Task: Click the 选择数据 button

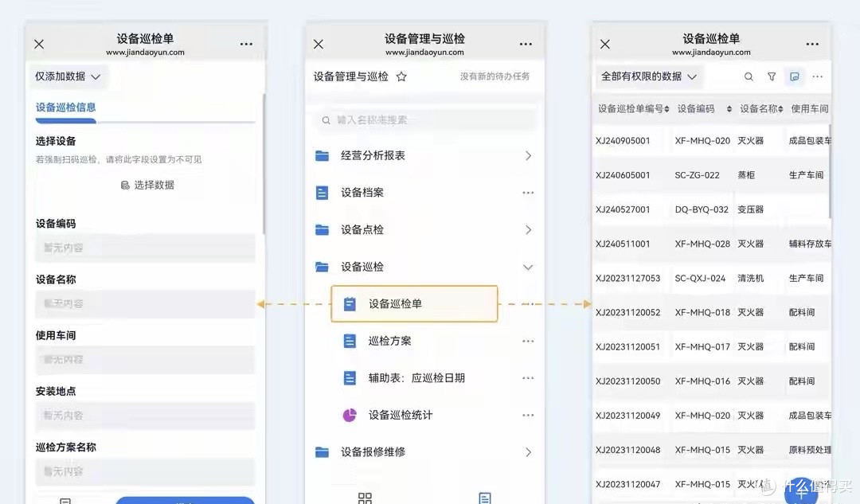Action: pyautogui.click(x=147, y=185)
